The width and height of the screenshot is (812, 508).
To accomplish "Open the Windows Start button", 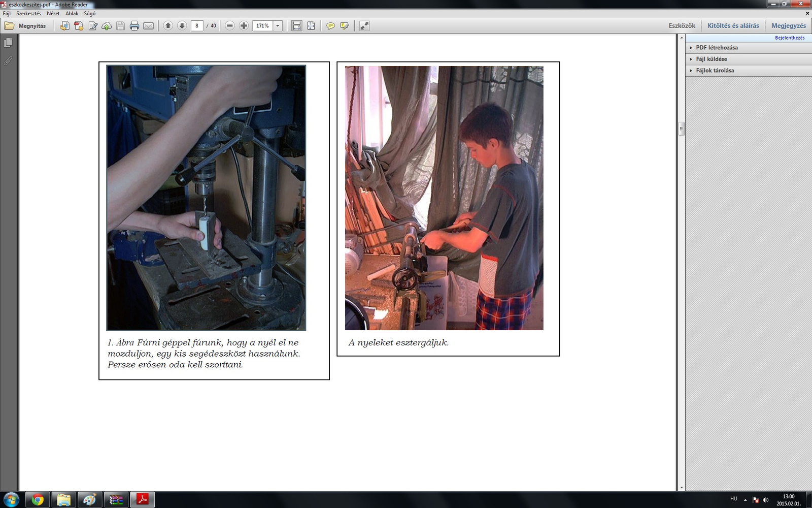I will point(11,499).
